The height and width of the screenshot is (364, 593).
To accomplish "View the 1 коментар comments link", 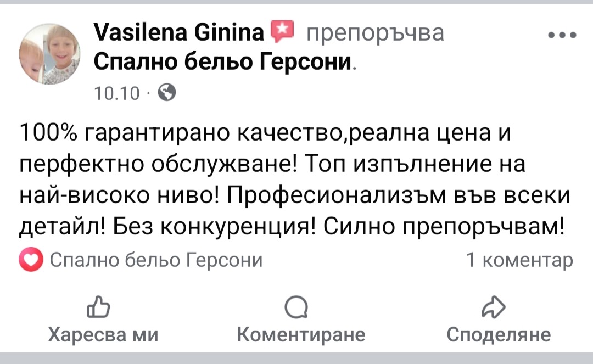I will click(x=519, y=260).
